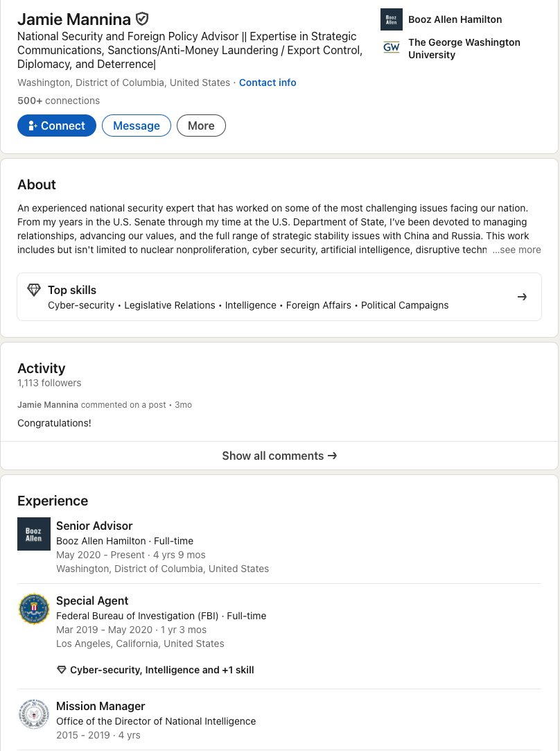Click the Cyber-security, Intelligence and +1 skill link
The height and width of the screenshot is (751, 560).
pyautogui.click(x=161, y=670)
